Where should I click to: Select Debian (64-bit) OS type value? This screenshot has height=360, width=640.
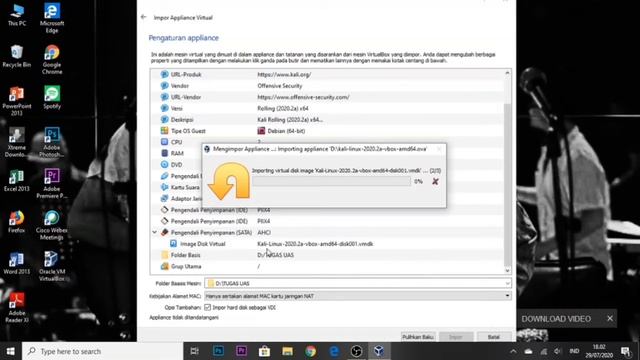pos(286,131)
